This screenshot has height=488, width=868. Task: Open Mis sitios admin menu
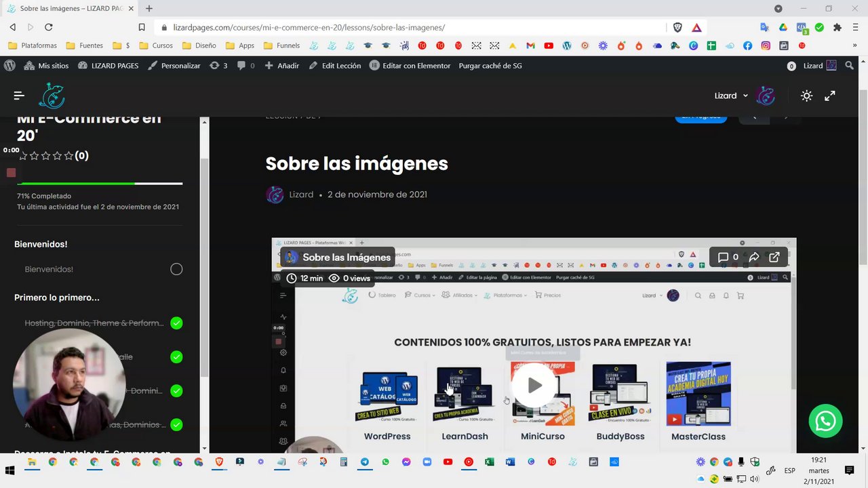click(46, 66)
